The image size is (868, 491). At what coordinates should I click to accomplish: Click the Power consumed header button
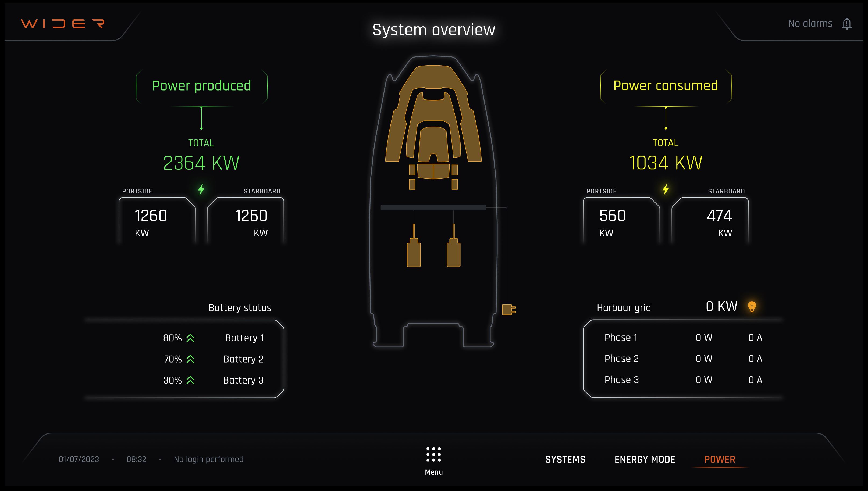click(666, 86)
